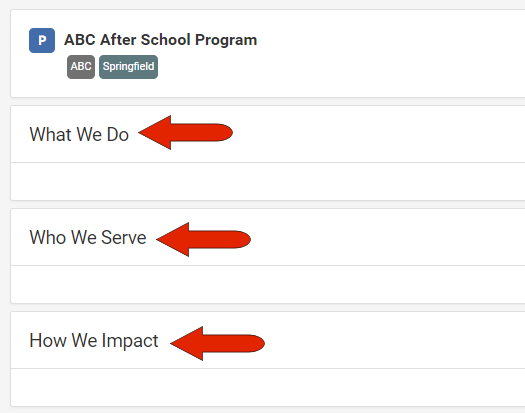This screenshot has height=413, width=525.
Task: Click the word Serve in the middle heading
Action: pyautogui.click(x=124, y=237)
